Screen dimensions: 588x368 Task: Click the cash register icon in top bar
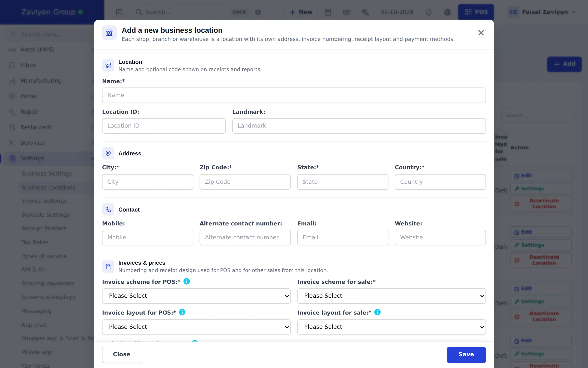click(x=347, y=12)
